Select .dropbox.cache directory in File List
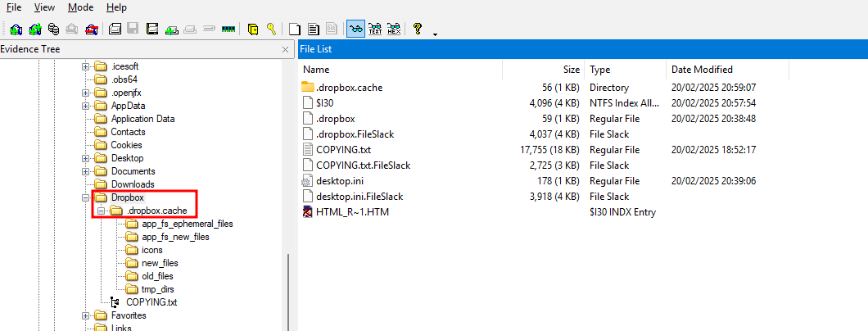This screenshot has width=868, height=331. (x=350, y=88)
